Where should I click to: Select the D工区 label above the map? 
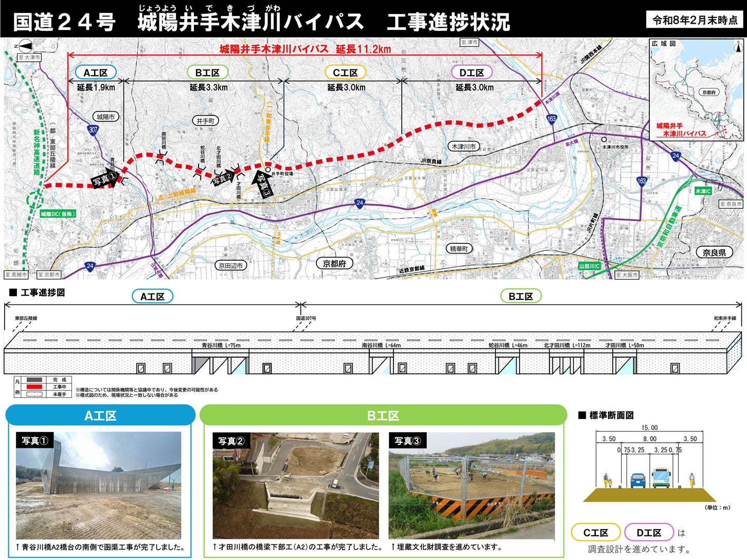point(472,73)
